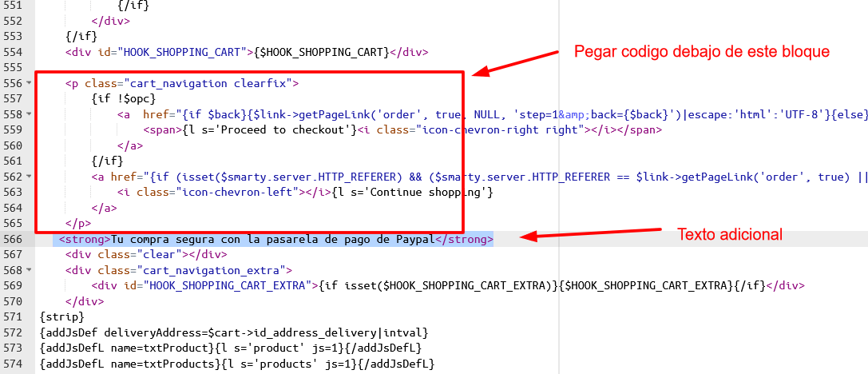Select line number 551 in gutter
The width and height of the screenshot is (868, 374).
12,6
